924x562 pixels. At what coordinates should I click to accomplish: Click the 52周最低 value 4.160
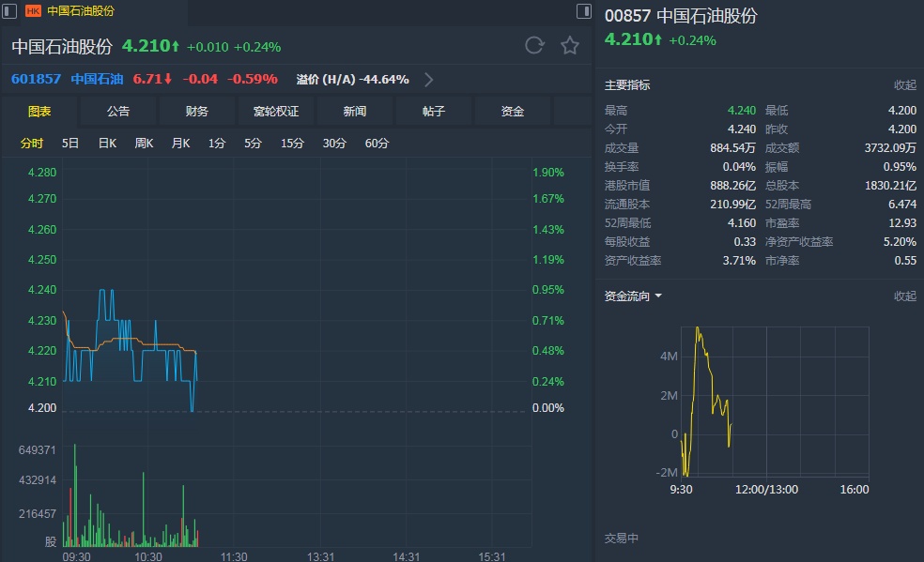click(741, 223)
